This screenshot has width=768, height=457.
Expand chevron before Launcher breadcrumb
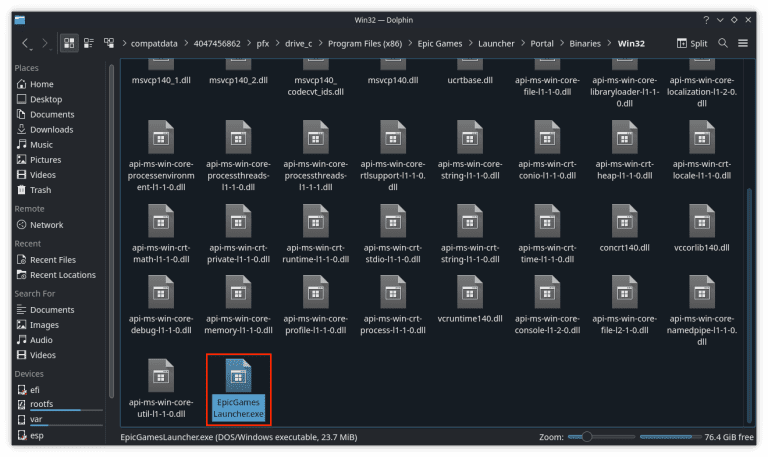(471, 44)
